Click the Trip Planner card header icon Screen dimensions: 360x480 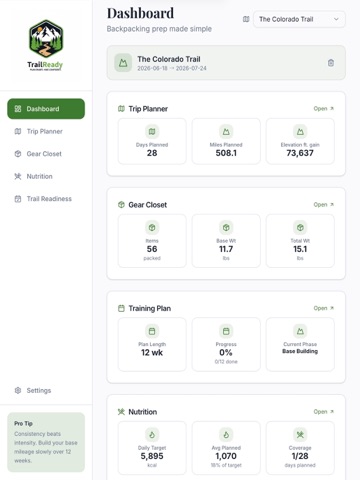pos(121,109)
